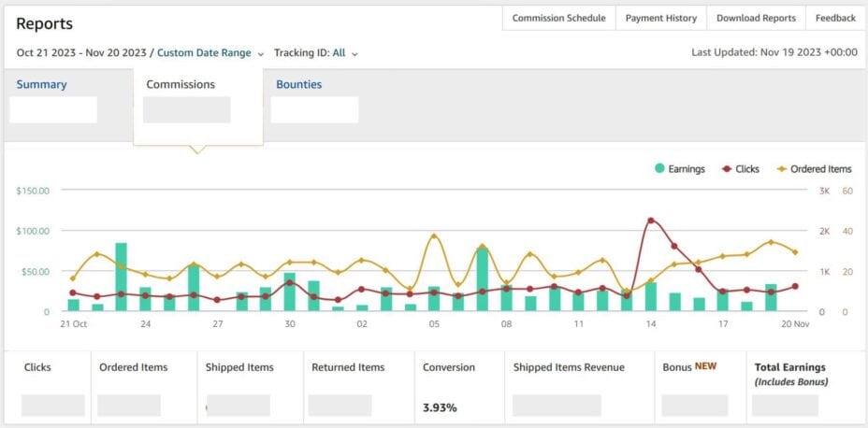Viewport: 868px width, 428px height.
Task: Toggle the Earnings legend series
Action: pyautogui.click(x=687, y=169)
